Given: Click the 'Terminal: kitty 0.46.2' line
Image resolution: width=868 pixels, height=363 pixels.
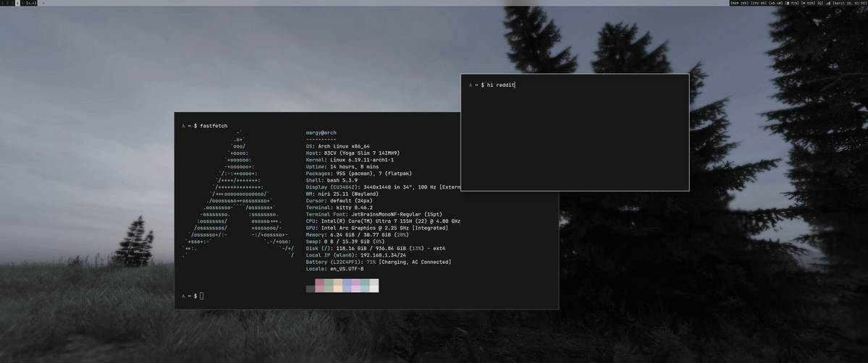Looking at the screenshot, I should (x=340, y=208).
